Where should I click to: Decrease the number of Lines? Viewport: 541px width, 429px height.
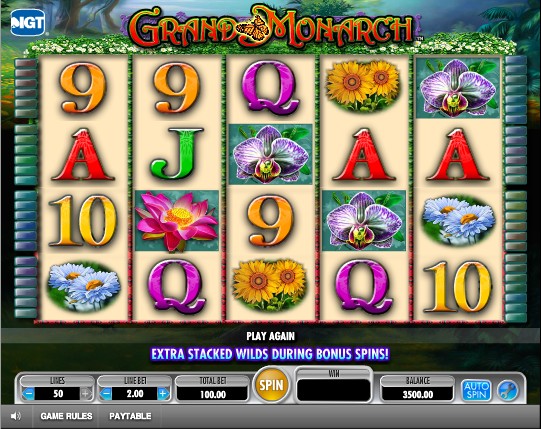tap(29, 393)
